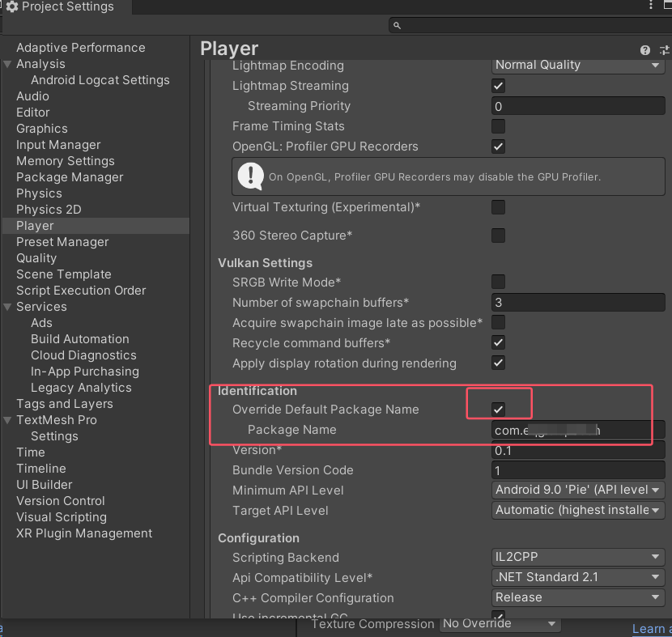Select Build Automation service

tap(79, 339)
